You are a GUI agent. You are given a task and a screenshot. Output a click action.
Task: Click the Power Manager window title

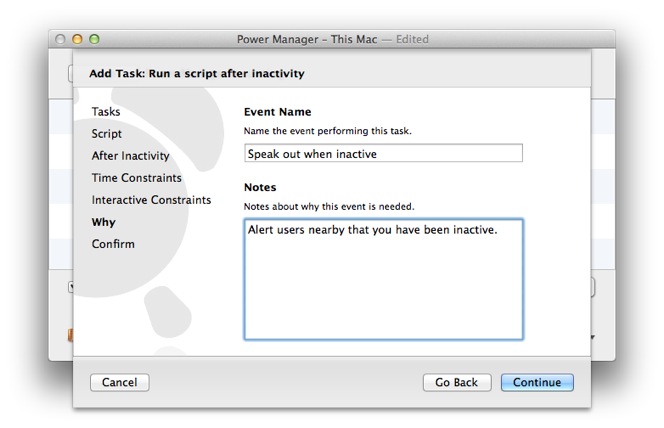point(307,39)
